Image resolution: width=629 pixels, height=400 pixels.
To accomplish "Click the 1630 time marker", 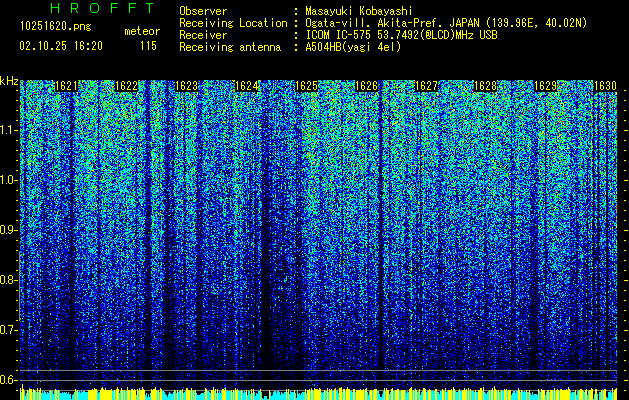I will click(605, 86).
